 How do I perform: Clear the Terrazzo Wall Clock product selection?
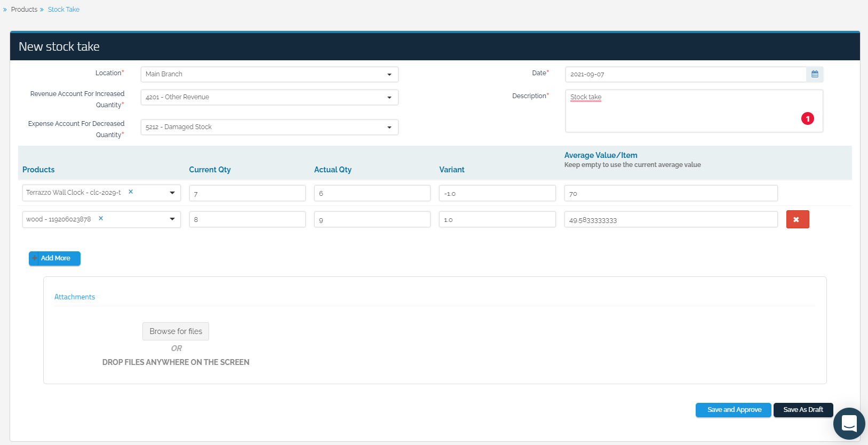(x=131, y=192)
